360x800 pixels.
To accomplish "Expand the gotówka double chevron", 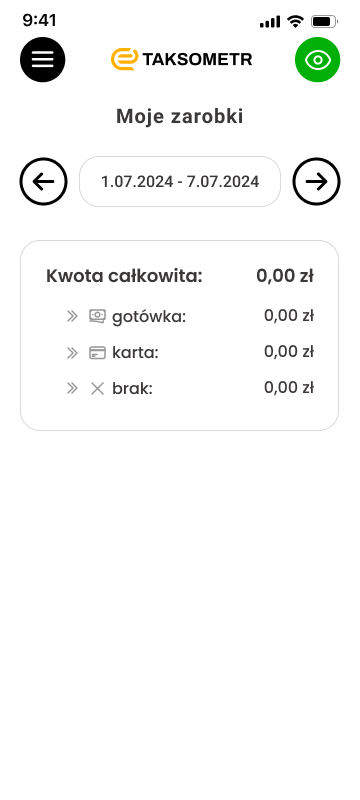I will 72,316.
